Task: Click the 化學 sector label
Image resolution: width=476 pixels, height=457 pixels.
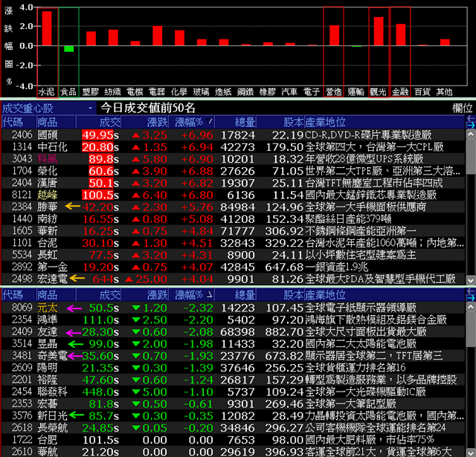Action: (178, 92)
